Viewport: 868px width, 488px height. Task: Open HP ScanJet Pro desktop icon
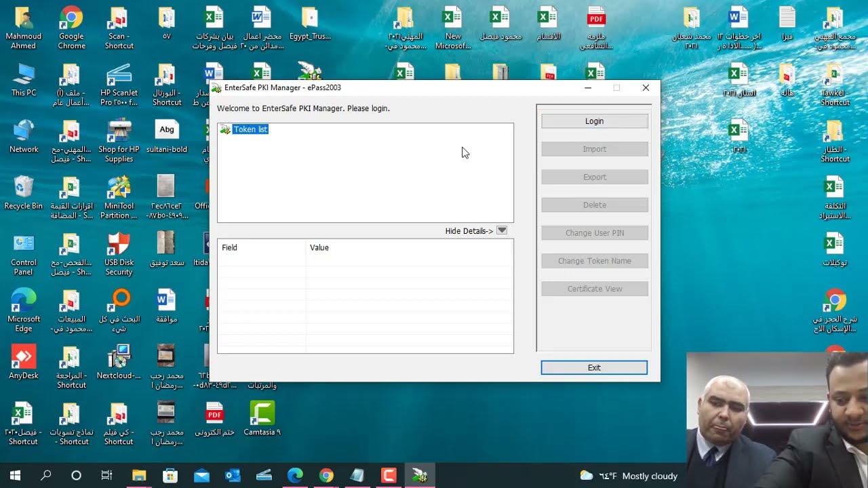tap(119, 85)
